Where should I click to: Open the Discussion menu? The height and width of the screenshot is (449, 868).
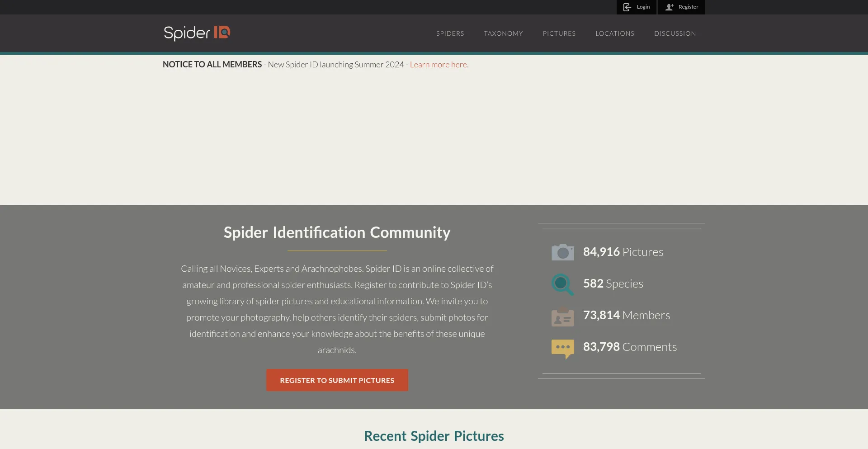pyautogui.click(x=675, y=33)
